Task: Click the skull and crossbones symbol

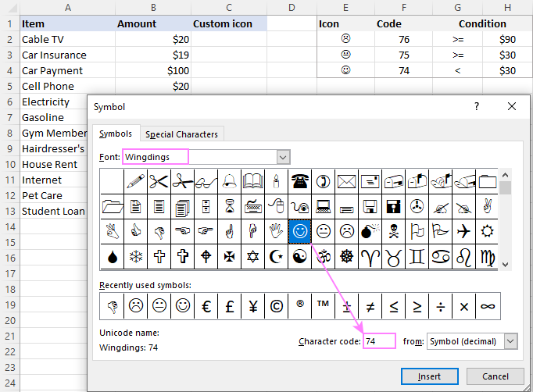Action: pyautogui.click(x=394, y=232)
